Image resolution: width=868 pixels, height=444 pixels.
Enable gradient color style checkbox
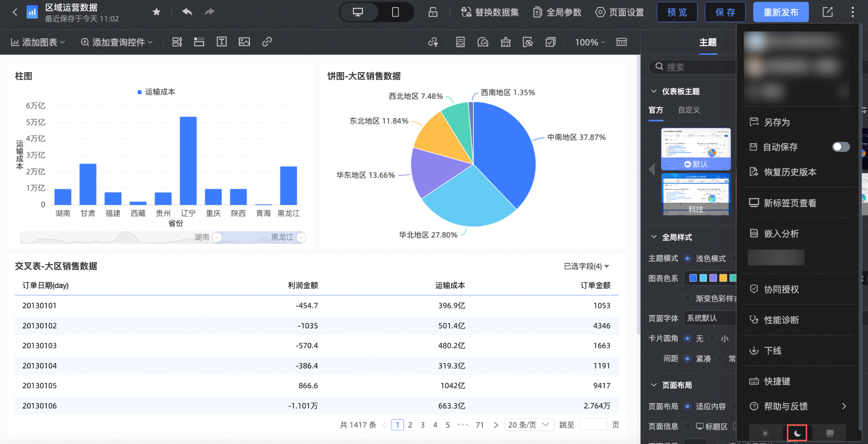point(687,298)
